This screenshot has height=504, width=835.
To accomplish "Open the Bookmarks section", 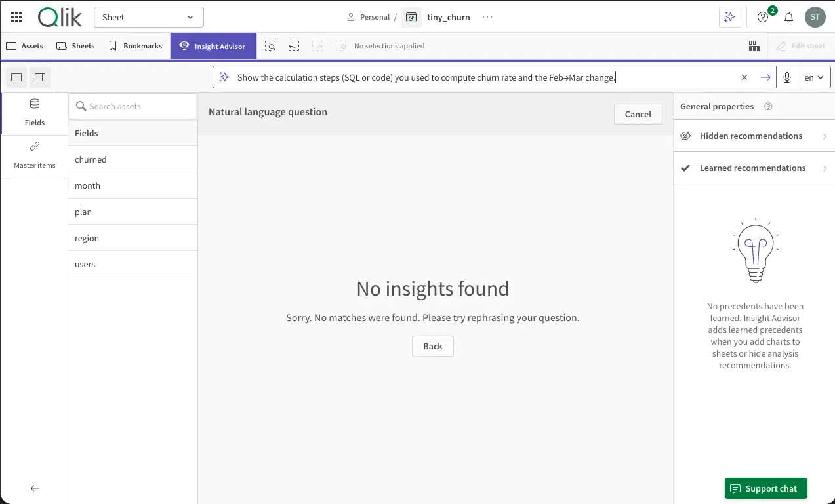I will (x=135, y=46).
